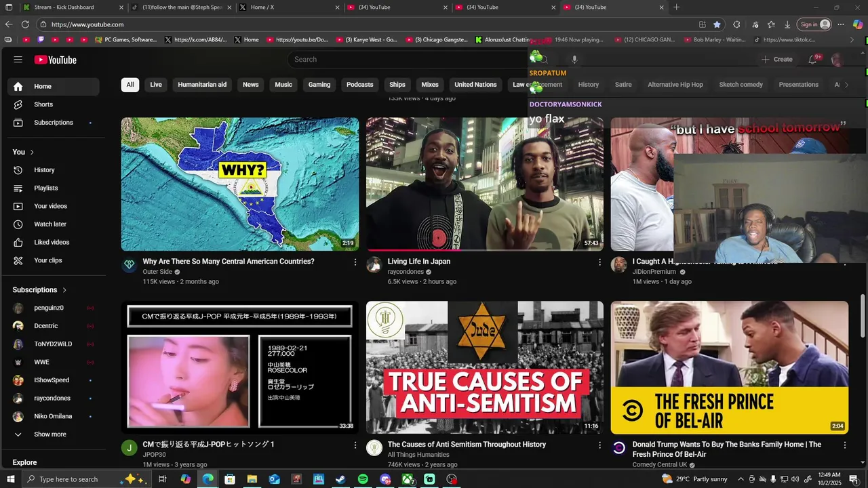Open the Living Life In Japan thumbnail
This screenshot has height=488, width=868.
point(484,184)
